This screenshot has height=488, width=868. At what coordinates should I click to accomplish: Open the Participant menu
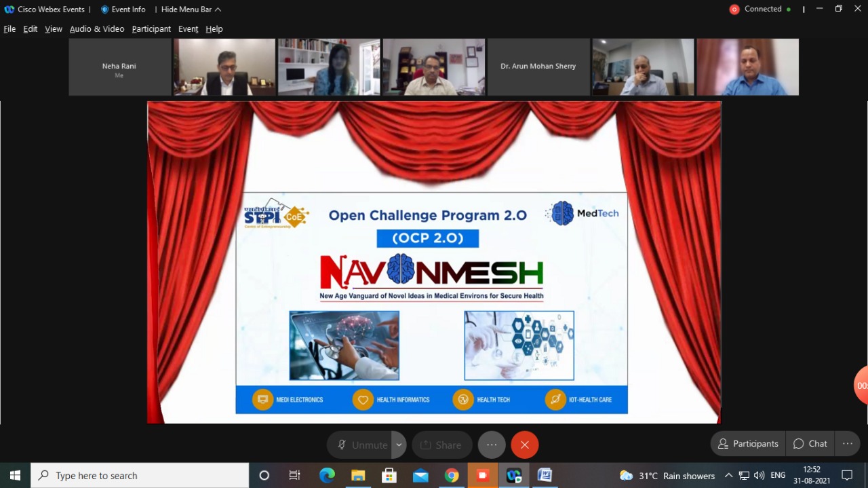tap(151, 29)
